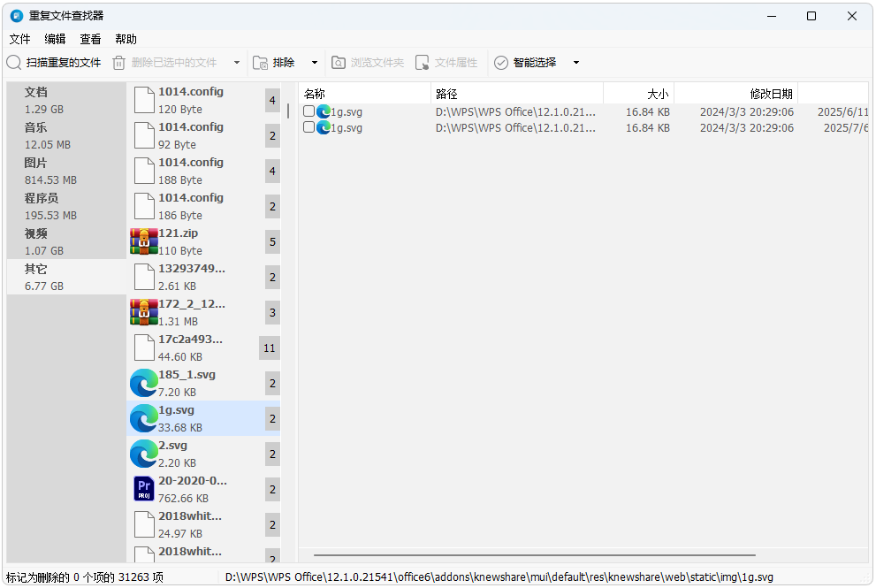This screenshot has width=876, height=588.
Task: Open the delete options dropdown arrow
Action: tap(235, 62)
